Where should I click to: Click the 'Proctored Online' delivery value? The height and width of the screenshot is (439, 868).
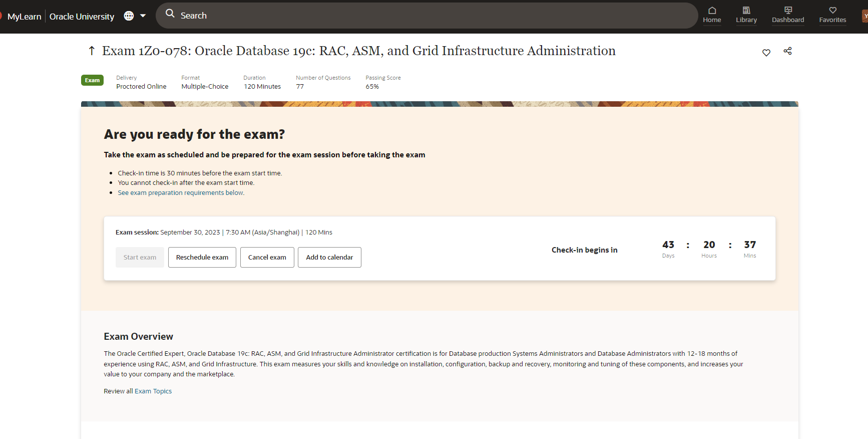tap(141, 87)
